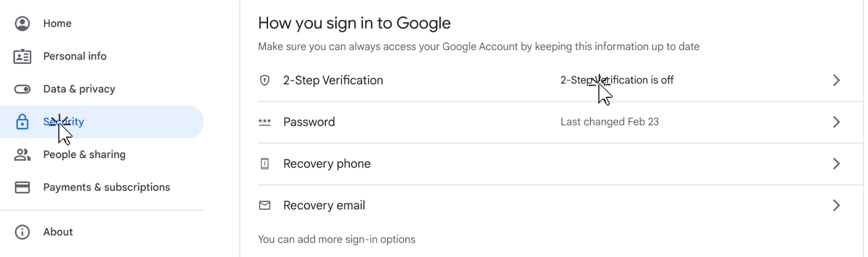This screenshot has width=868, height=257.
Task: Click '2-Step Verification is off' status text
Action: pyautogui.click(x=638, y=80)
